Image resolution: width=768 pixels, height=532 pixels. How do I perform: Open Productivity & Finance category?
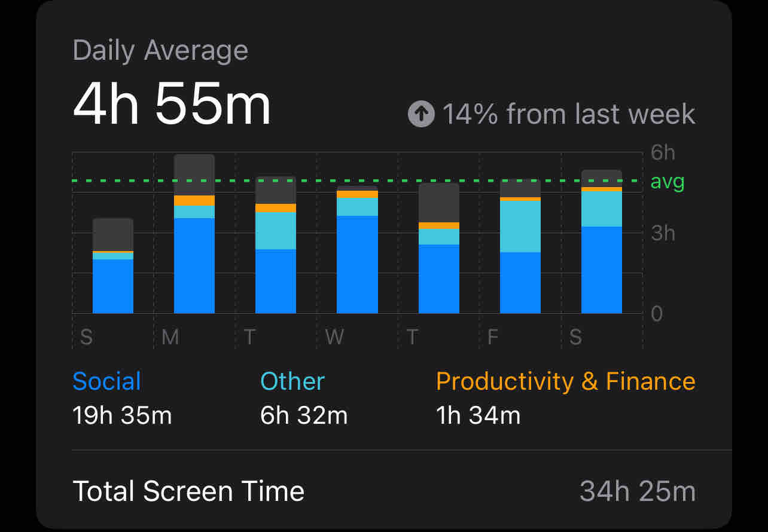point(565,381)
